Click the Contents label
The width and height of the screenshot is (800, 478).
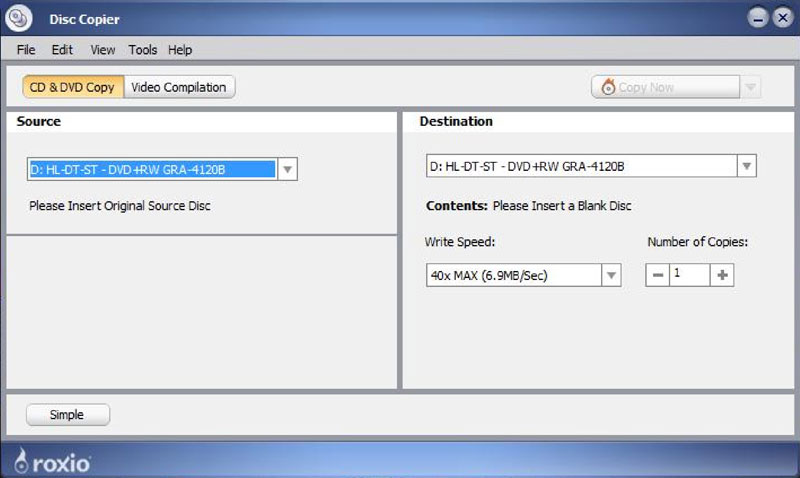457,206
